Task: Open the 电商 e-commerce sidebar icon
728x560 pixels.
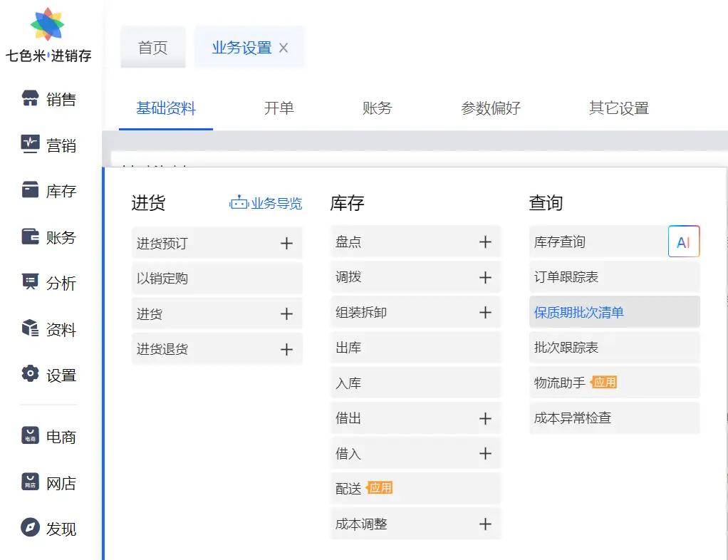Action: 30,436
